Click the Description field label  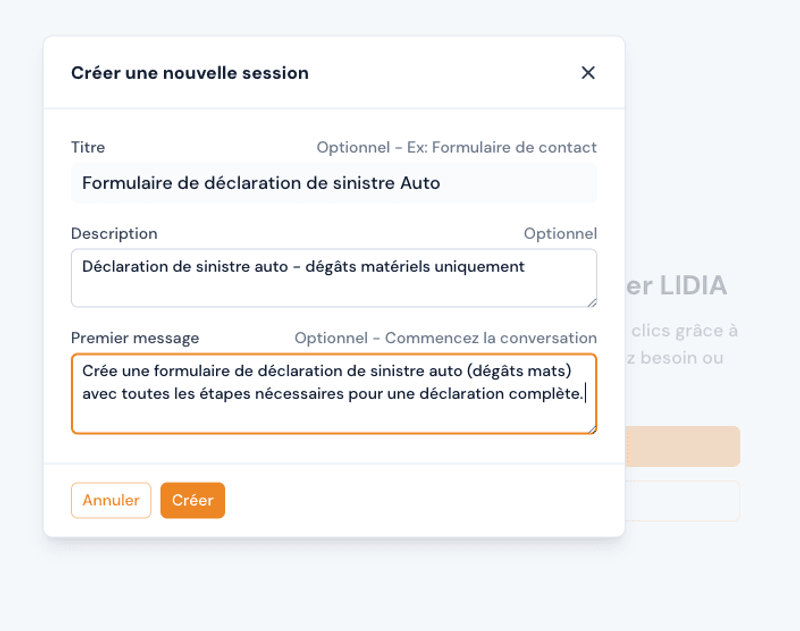(x=114, y=233)
